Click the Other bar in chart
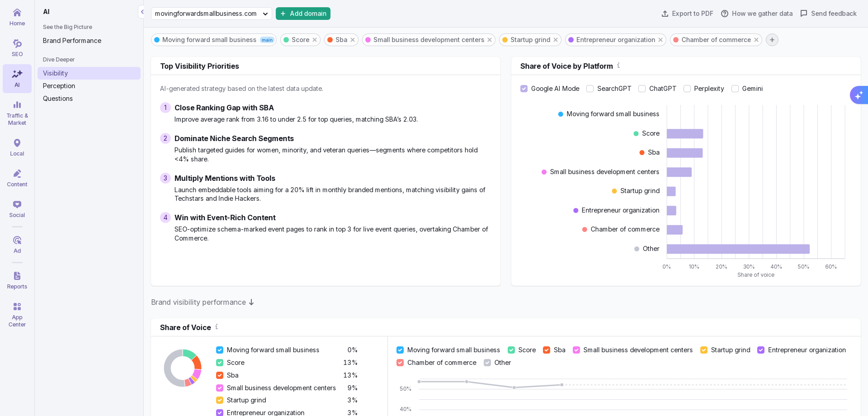This screenshot has width=868, height=416. [x=738, y=249]
